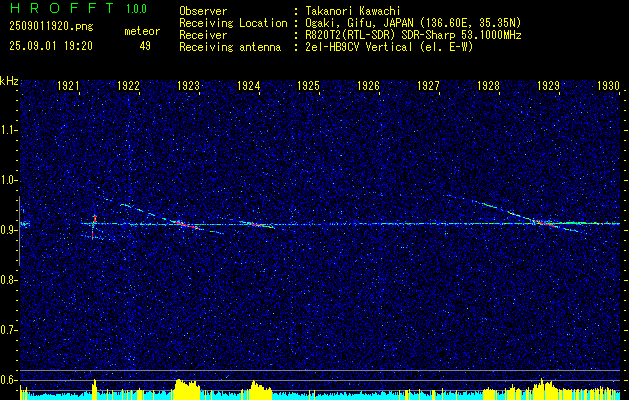The width and height of the screenshot is (629, 400).
Task: Click the kHz axis unit label
Action: (9, 81)
